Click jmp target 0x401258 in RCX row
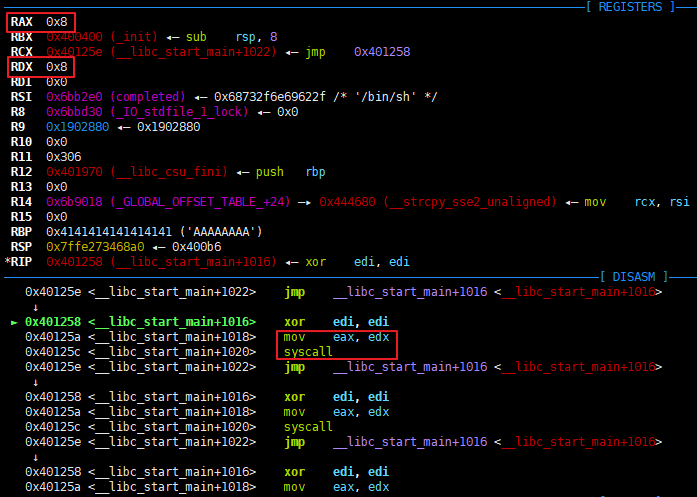 382,52
